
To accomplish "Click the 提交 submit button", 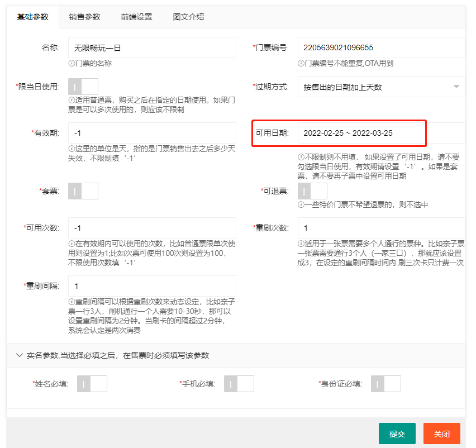I will 397,433.
